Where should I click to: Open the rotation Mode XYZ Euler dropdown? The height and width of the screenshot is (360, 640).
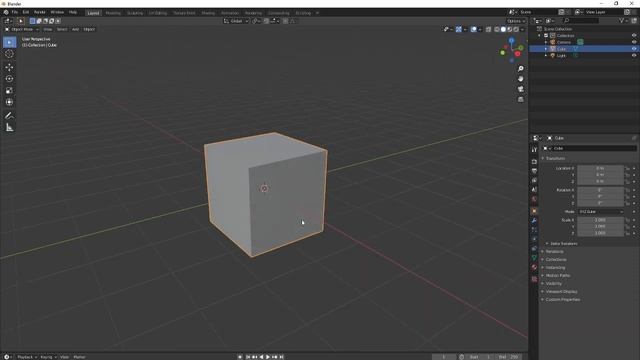pos(601,211)
